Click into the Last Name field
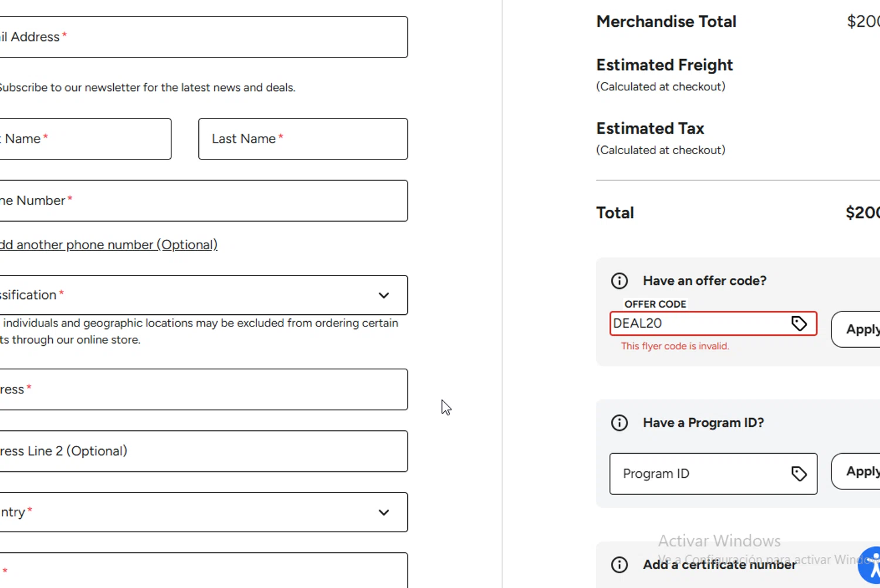880x588 pixels. (x=303, y=139)
